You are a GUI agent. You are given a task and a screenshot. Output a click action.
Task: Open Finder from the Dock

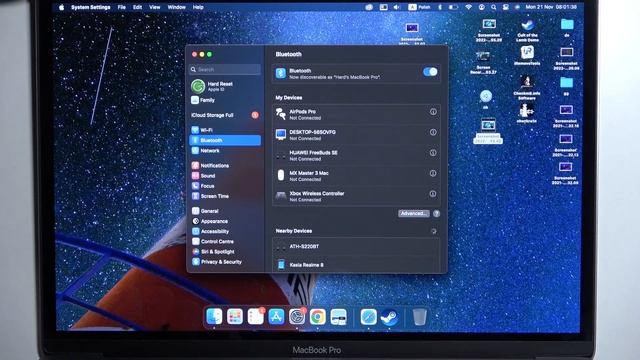tap(214, 316)
